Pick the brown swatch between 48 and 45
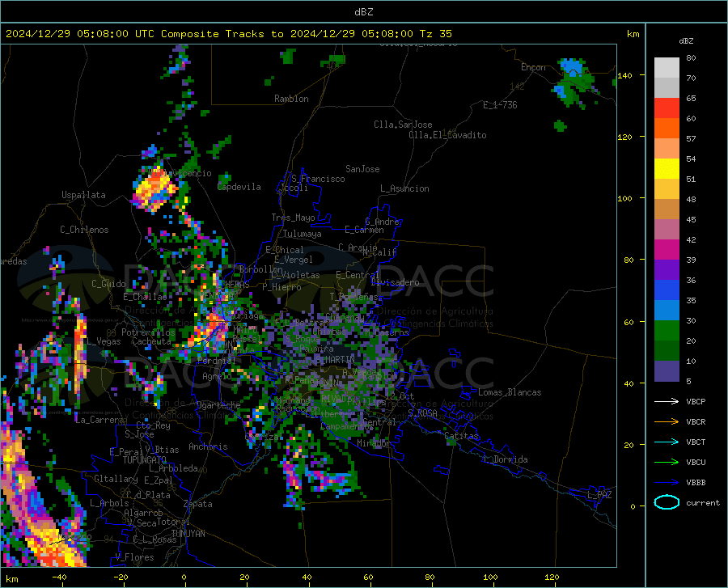This screenshot has height=588, width=728. click(x=667, y=209)
